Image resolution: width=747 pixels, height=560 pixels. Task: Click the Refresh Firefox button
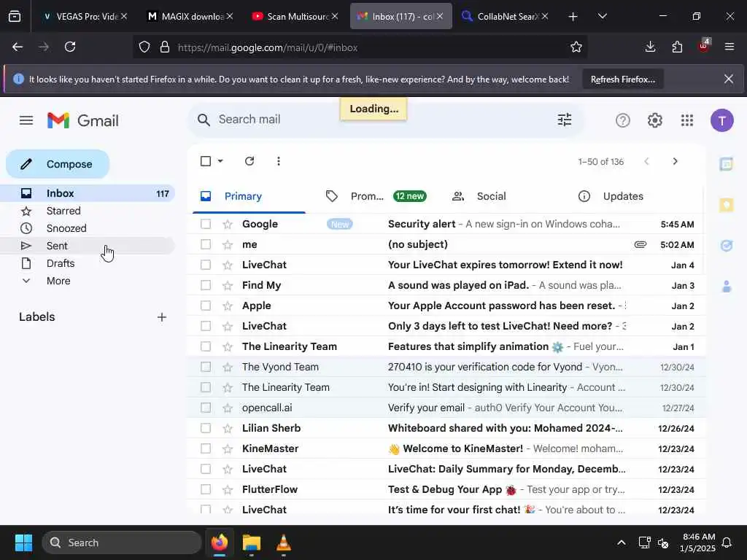[623, 79]
